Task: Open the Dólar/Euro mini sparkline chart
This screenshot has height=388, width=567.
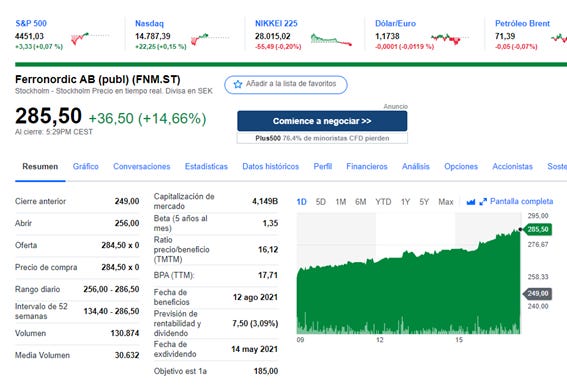Action: 450,38
